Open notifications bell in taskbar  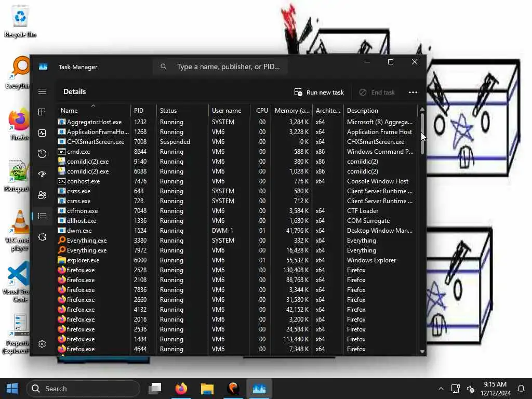521,389
